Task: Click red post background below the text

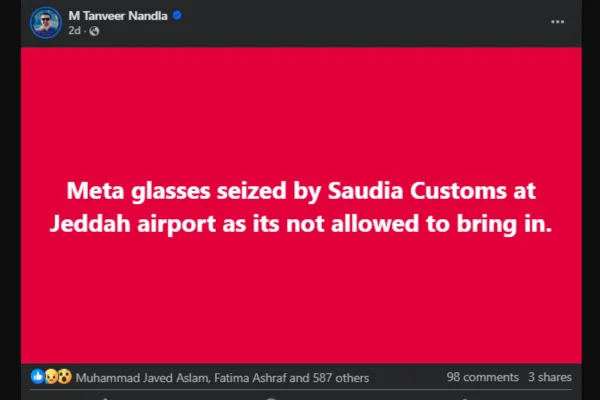Action: click(300, 310)
